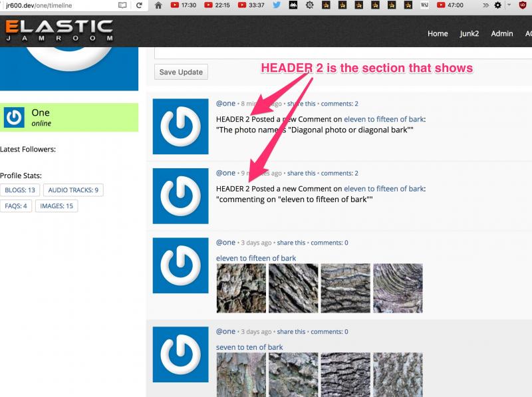Image resolution: width=532 pixels, height=397 pixels.
Task: Click @one on the 8 minutes ago post
Action: (225, 104)
